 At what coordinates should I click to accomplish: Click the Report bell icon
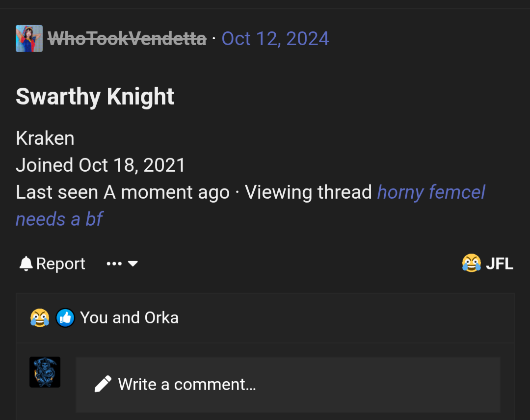click(26, 264)
